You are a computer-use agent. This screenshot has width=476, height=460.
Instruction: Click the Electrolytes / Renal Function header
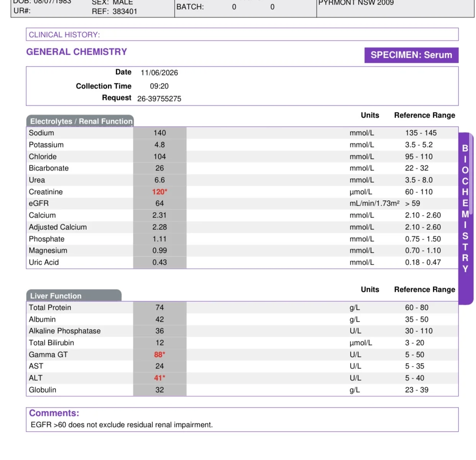click(80, 121)
